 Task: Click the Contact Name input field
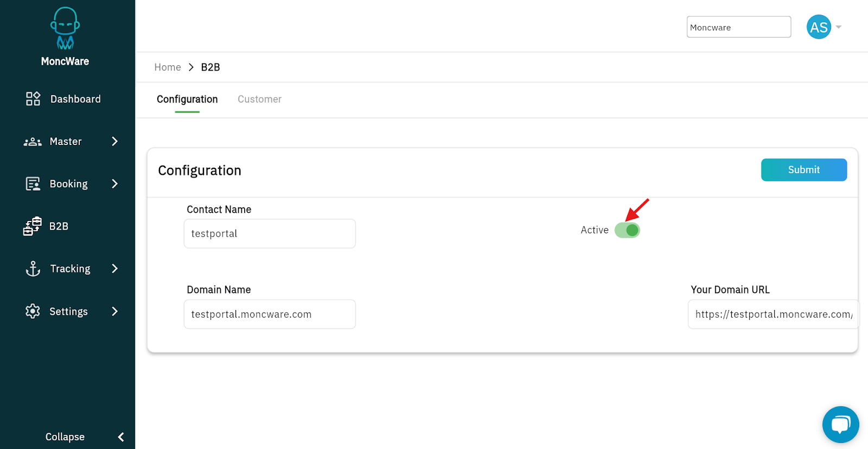tap(270, 233)
